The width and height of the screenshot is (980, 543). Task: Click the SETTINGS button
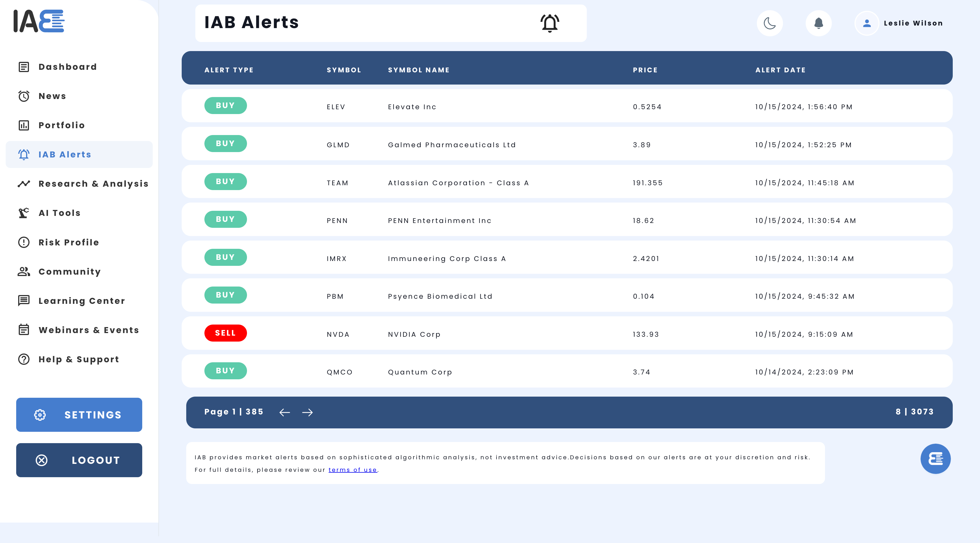tap(79, 414)
